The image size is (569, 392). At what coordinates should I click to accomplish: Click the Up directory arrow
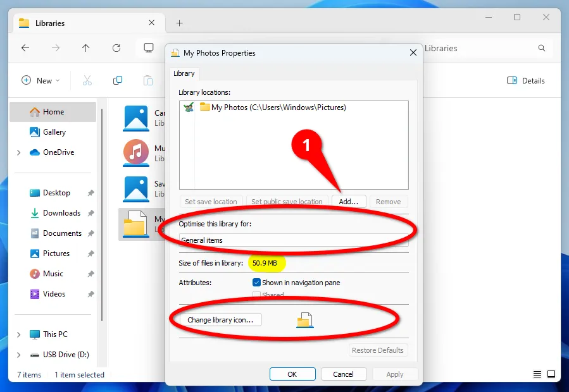[x=86, y=48]
